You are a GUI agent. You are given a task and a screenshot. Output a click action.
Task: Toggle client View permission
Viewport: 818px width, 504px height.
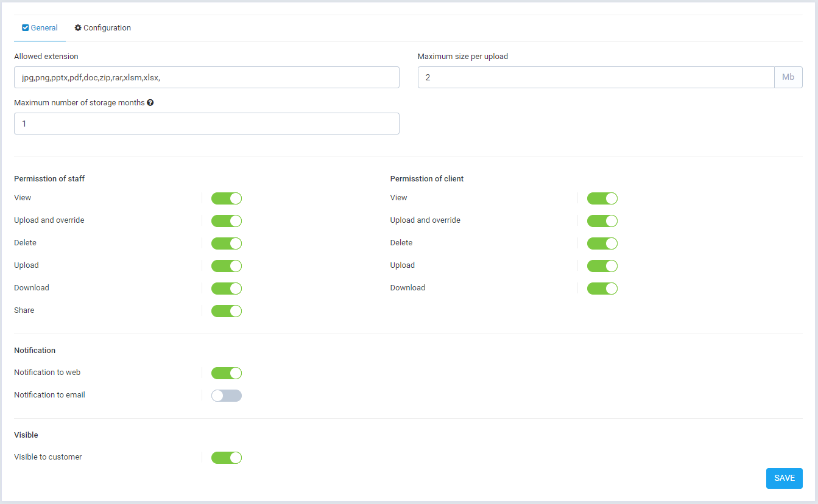point(602,198)
